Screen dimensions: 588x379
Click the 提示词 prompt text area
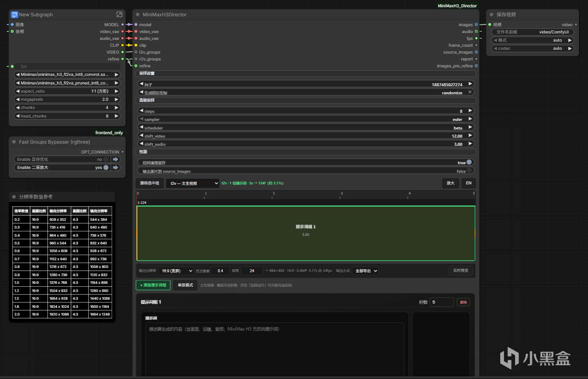pyautogui.click(x=275, y=349)
